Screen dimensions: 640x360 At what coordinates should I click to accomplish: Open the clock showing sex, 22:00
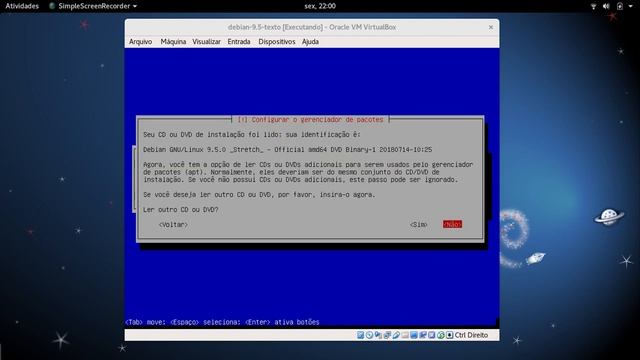(x=320, y=6)
